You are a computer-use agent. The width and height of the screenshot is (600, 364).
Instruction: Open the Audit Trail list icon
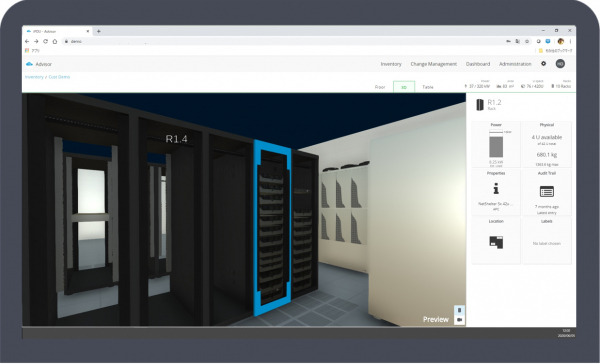[546, 191]
